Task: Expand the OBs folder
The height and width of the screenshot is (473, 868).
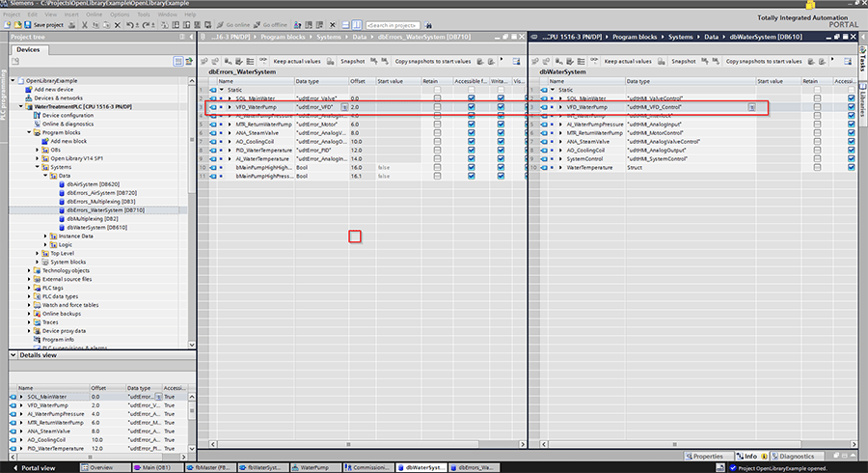Action: [38, 150]
